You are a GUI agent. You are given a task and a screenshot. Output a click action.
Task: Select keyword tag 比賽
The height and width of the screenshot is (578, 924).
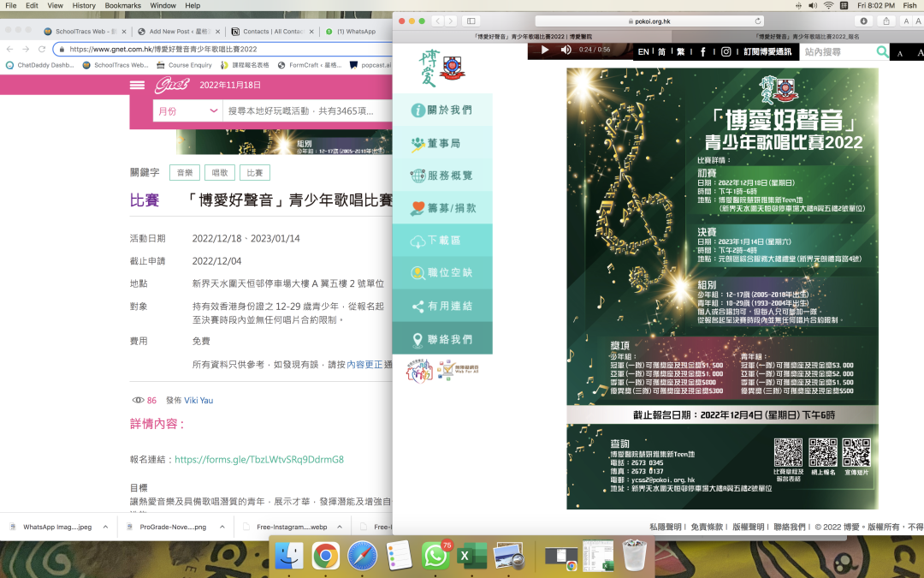[255, 173]
